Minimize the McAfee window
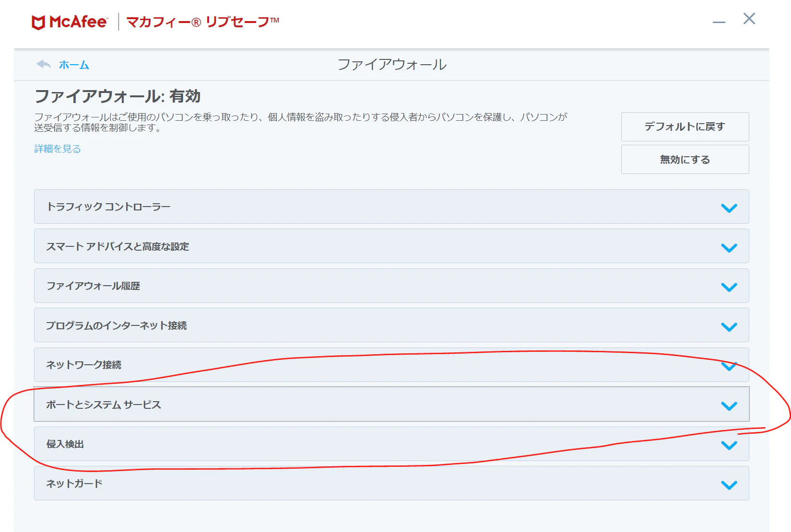Viewport: 791px width, 532px height. tap(719, 22)
